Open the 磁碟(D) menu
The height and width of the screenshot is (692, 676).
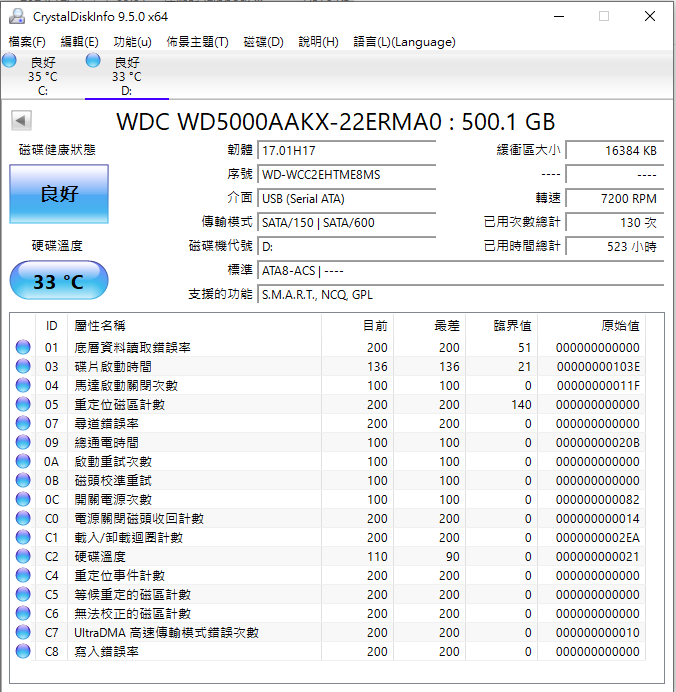pos(263,42)
